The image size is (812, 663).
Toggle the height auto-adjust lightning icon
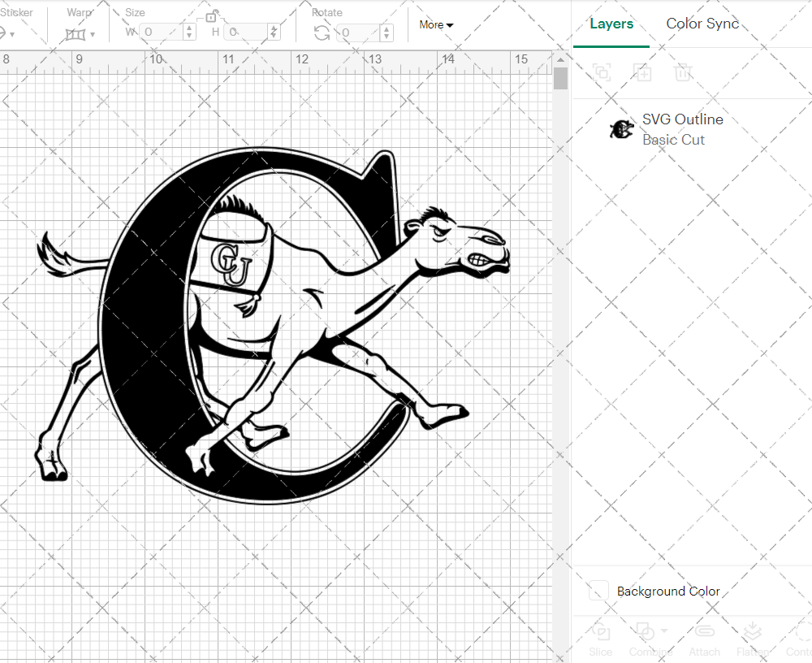[274, 32]
